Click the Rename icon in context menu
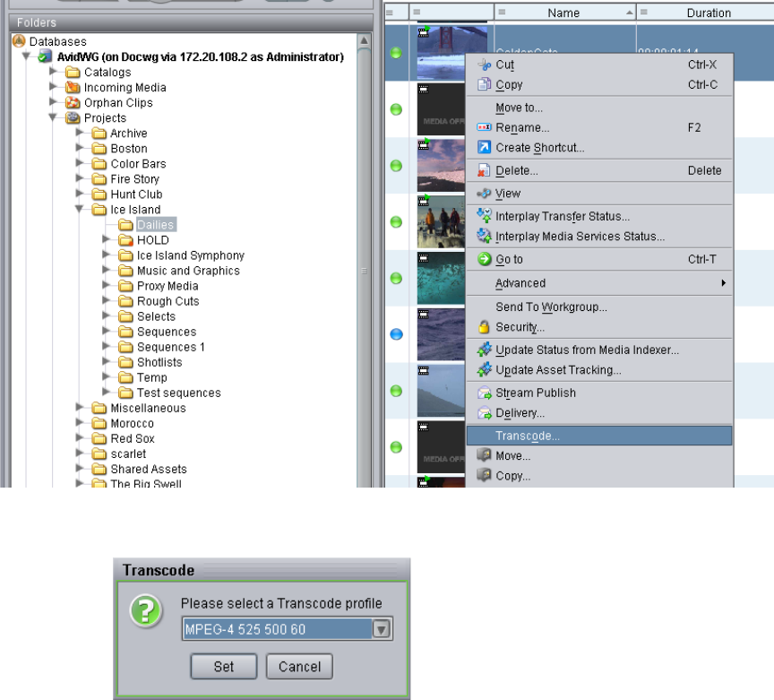 click(x=485, y=127)
